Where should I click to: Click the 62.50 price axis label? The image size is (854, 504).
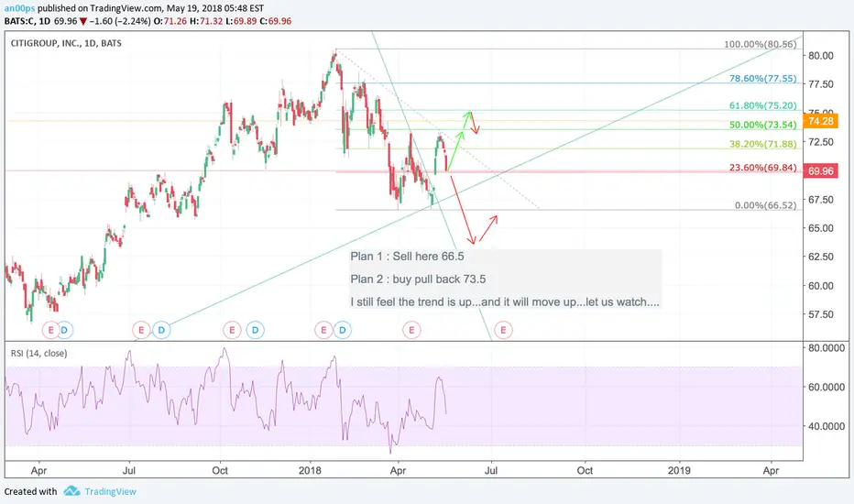tap(821, 257)
